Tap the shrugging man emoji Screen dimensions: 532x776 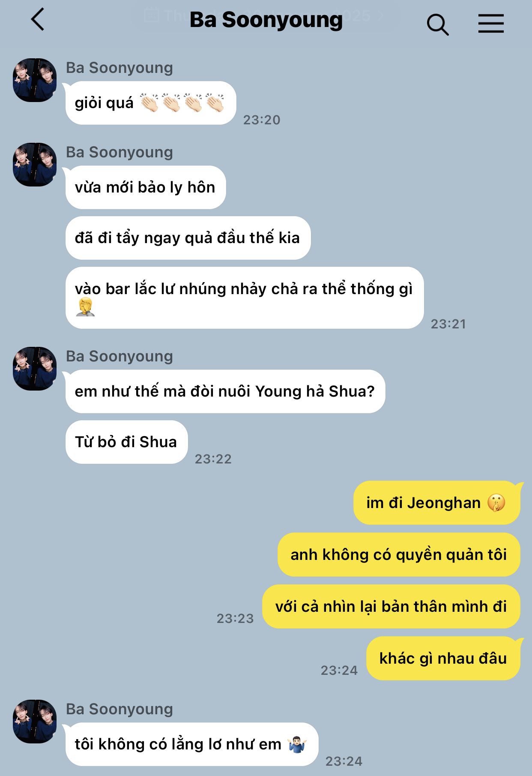[296, 744]
